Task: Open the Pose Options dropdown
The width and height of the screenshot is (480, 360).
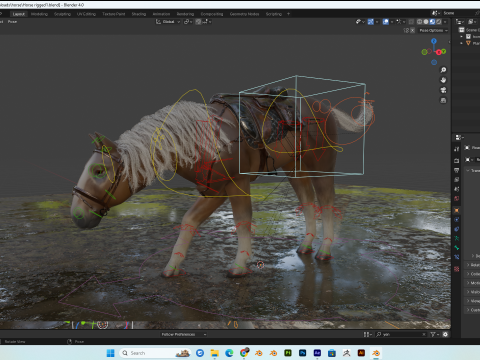Action: click(x=433, y=30)
